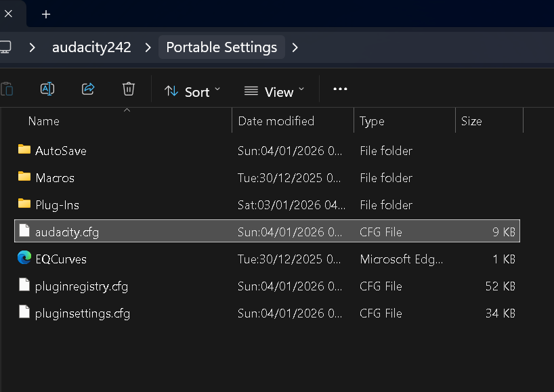Click the Delete trash can icon
Image resolution: width=554 pixels, height=392 pixels.
(129, 89)
